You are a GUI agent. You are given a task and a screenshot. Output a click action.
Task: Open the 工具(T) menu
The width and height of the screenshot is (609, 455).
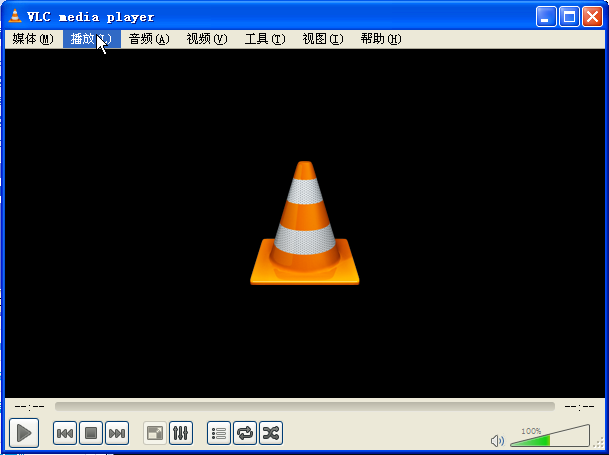pyautogui.click(x=265, y=39)
